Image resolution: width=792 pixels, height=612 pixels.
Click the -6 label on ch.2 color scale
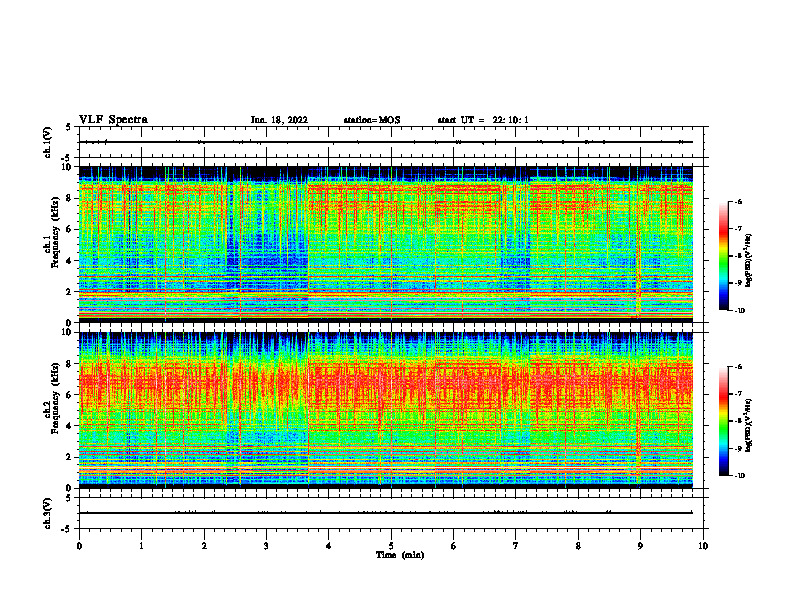(x=738, y=367)
